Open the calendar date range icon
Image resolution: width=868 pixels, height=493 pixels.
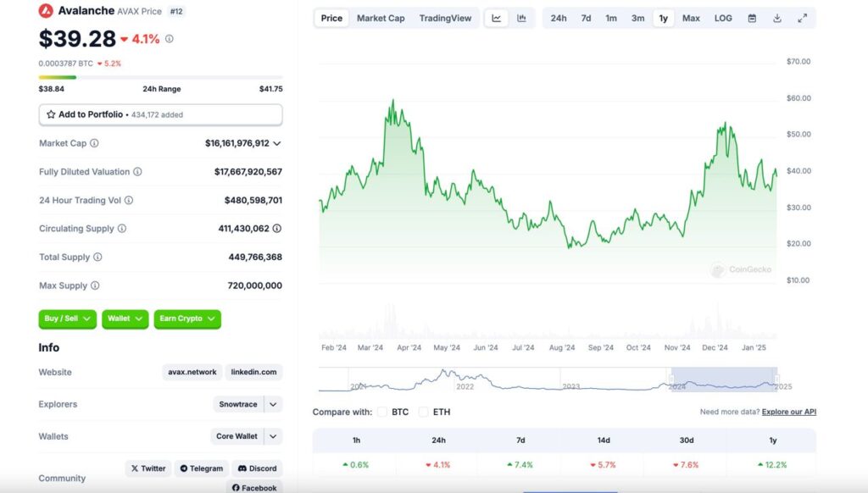pyautogui.click(x=752, y=19)
